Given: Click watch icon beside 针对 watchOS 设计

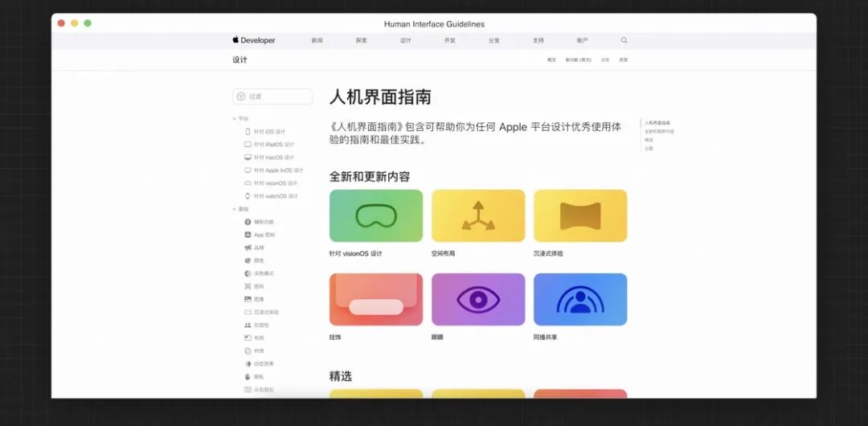Looking at the screenshot, I should [x=248, y=196].
